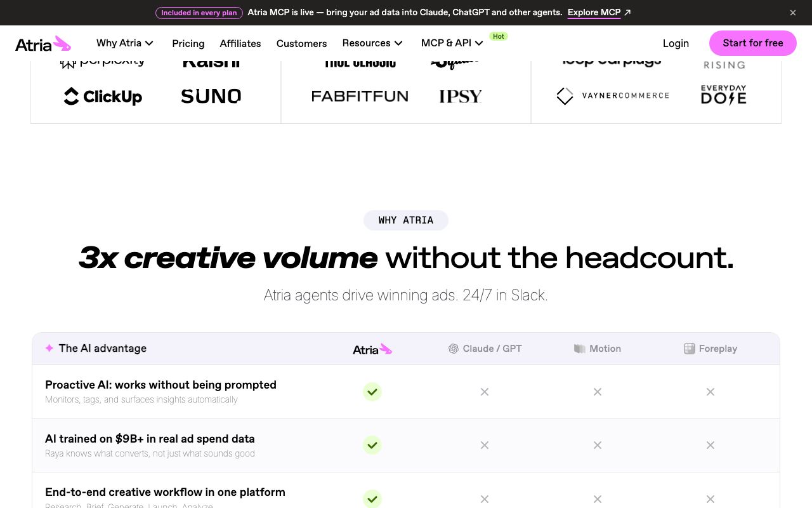Click the IPSY logo
Screen dimensions: 812x508
461,97
